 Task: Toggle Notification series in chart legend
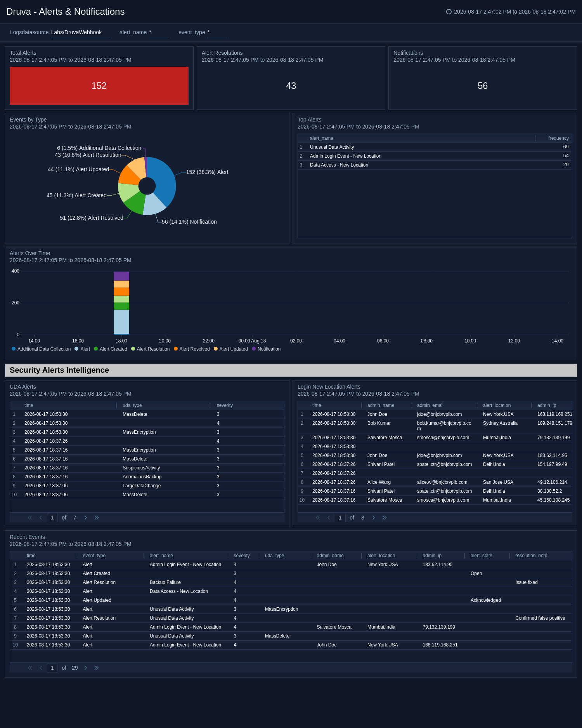(x=266, y=349)
